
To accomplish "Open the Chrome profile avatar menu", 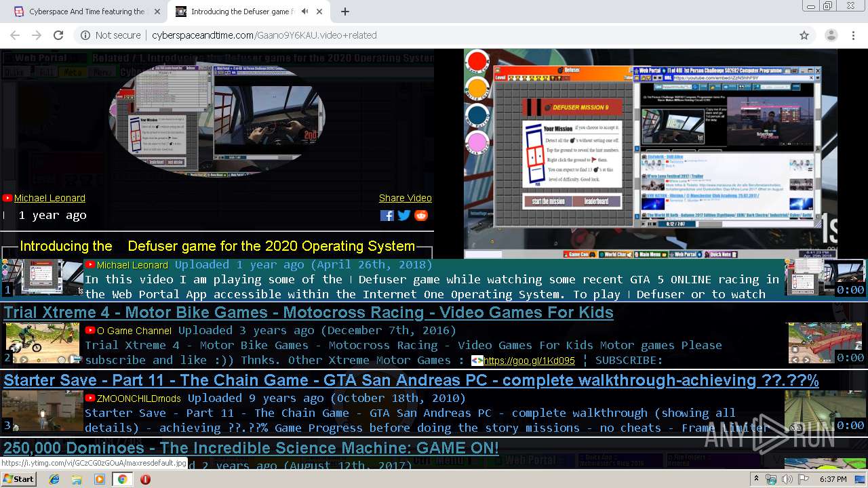I will coord(831,35).
